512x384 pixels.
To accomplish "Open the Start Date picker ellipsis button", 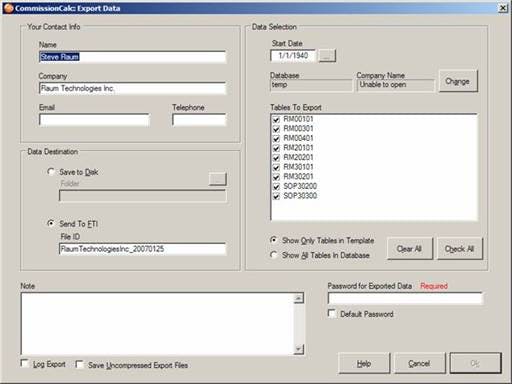I will [x=327, y=56].
